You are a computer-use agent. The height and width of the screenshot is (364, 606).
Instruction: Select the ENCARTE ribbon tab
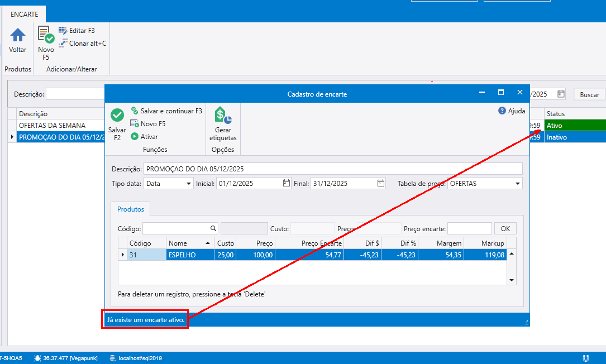coord(24,15)
